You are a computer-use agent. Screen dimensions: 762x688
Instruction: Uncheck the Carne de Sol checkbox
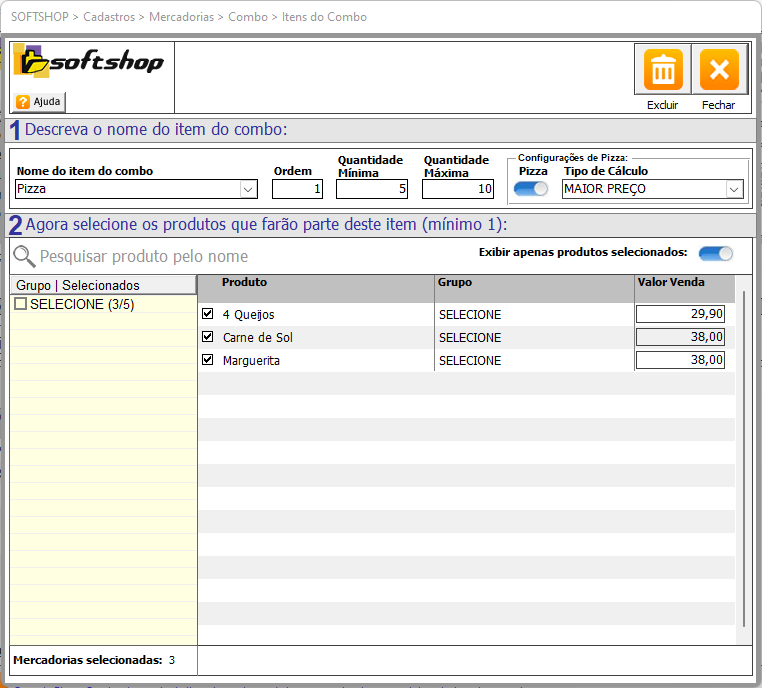pyautogui.click(x=208, y=337)
